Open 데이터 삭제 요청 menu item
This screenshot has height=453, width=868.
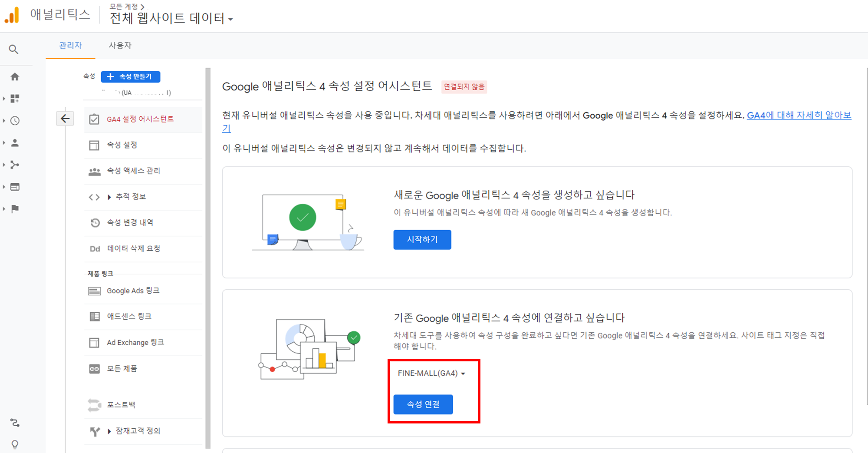(143, 249)
